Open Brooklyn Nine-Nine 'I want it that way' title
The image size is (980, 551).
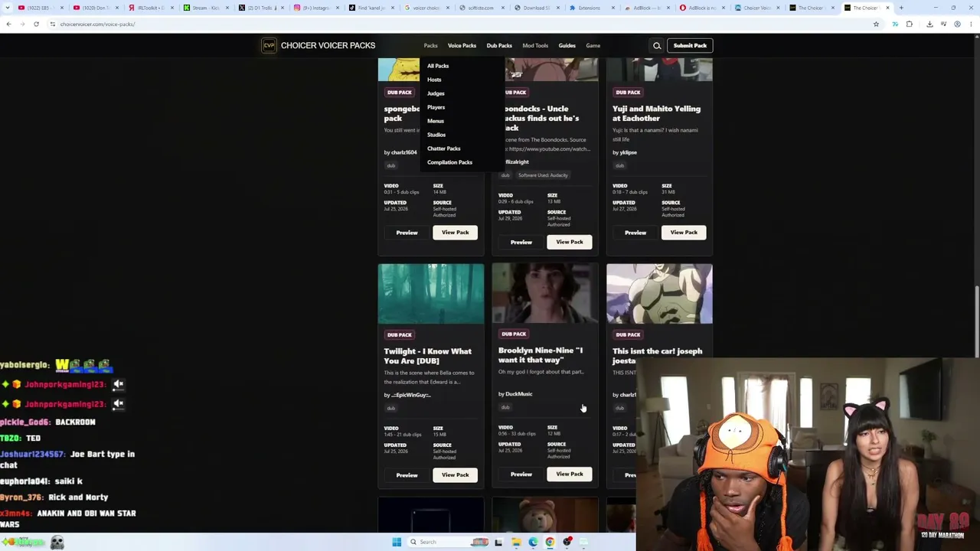(541, 355)
